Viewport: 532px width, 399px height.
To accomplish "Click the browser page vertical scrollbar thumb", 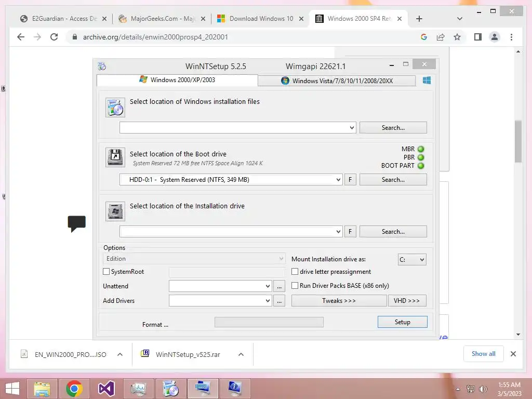I will pos(518,141).
